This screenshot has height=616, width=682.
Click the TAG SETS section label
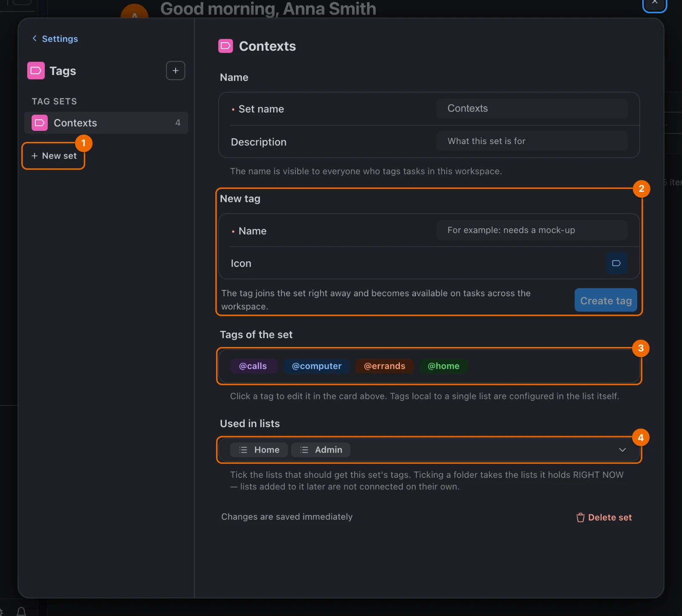click(55, 101)
